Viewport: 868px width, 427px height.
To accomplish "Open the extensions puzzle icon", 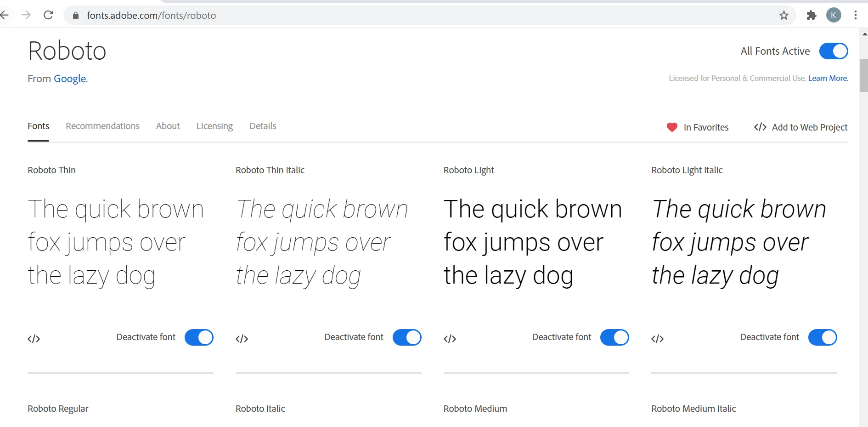I will 812,15.
